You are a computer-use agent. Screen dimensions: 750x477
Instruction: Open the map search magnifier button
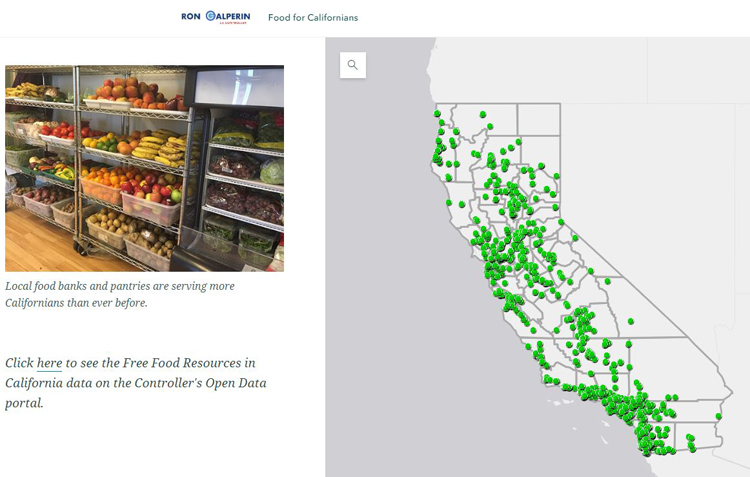tap(353, 65)
